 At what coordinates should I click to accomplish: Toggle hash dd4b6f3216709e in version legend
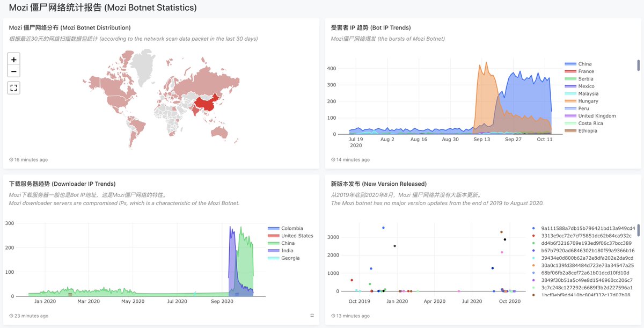[x=583, y=243]
